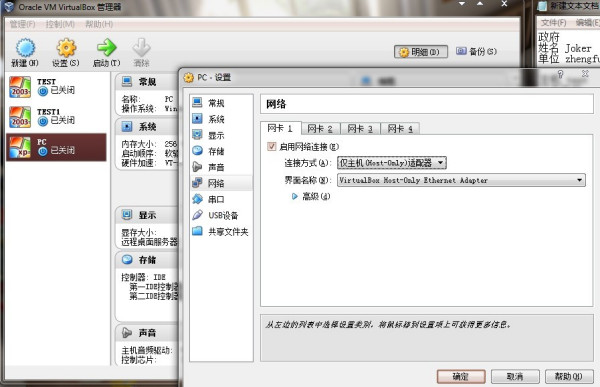Screen dimensions: 600x387
Task: Click the help question mark in settings title bar
Action: [x=560, y=74]
